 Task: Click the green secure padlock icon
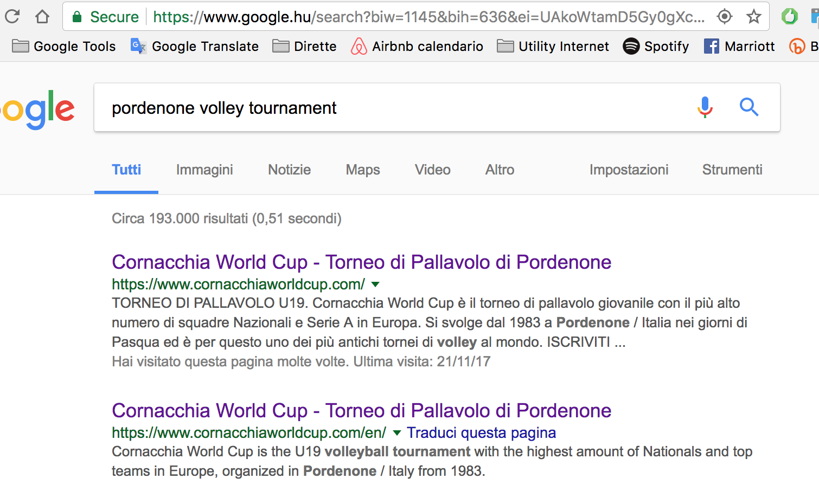(77, 17)
